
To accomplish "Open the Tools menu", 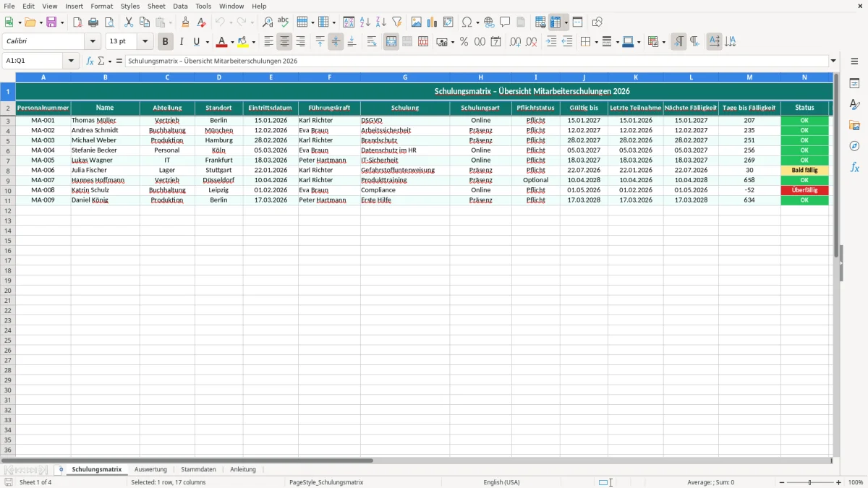I will pyautogui.click(x=203, y=6).
